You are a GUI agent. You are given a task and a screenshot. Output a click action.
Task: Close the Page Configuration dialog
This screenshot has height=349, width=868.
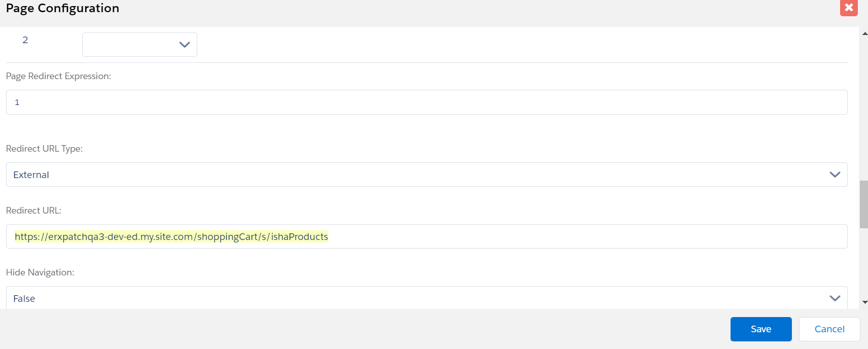pos(848,8)
